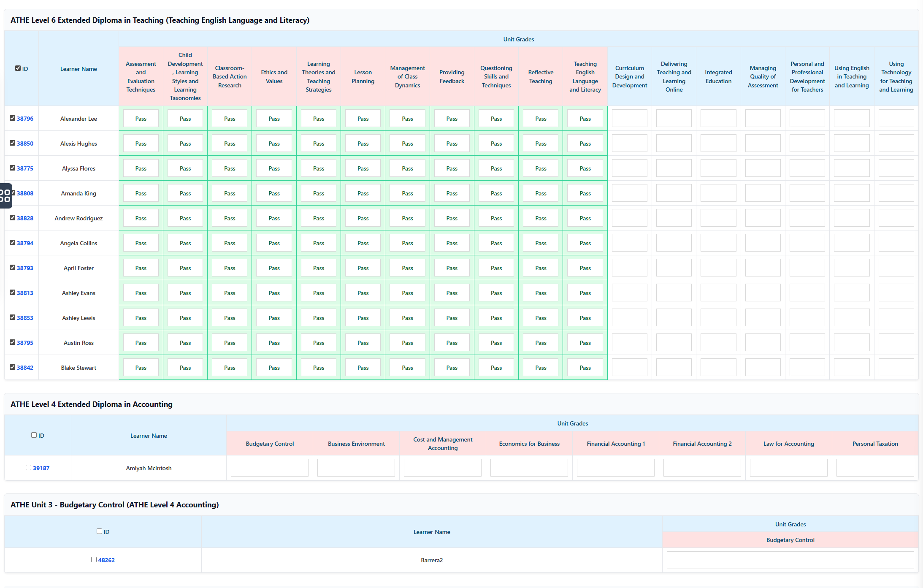The width and height of the screenshot is (923, 588).
Task: Select the Pass field under Reflective Teaching for Ashley Evans
Action: pyautogui.click(x=540, y=293)
